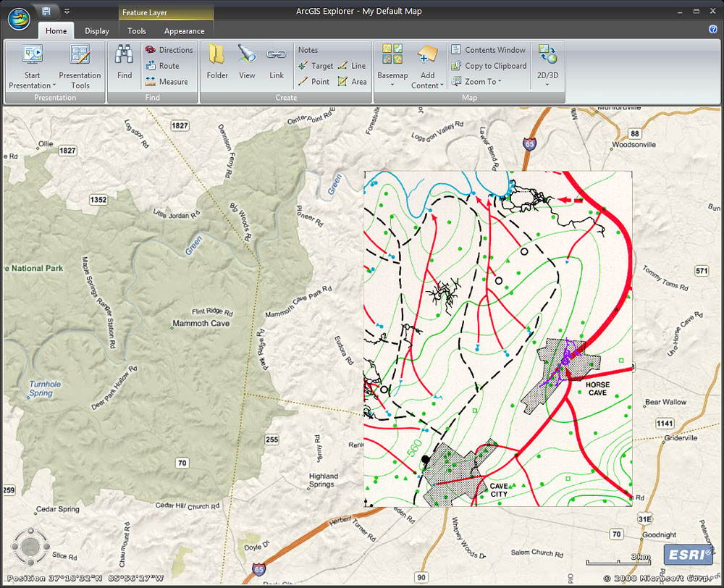Click the CAVE CITY label on overlay map
724x588 pixels.
pyautogui.click(x=499, y=490)
